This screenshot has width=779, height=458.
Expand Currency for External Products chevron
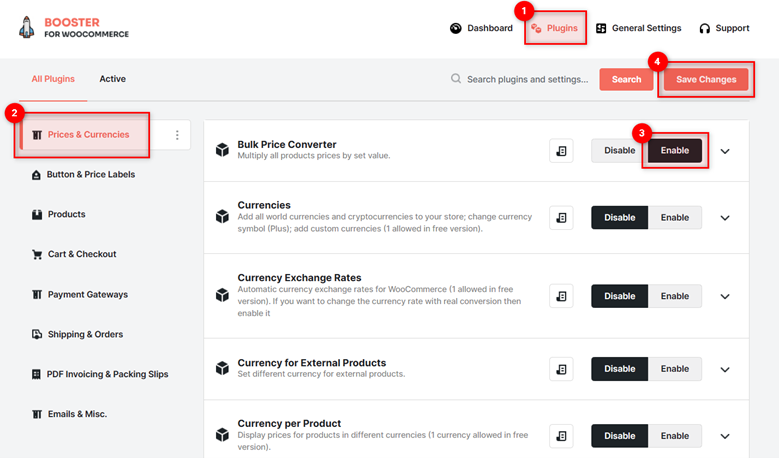[x=725, y=370]
